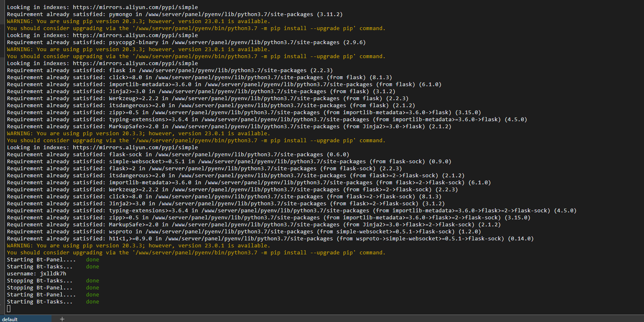Image resolution: width=644 pixels, height=322 pixels.
Task: Click the aliyun mirror URL on first line
Action: pyautogui.click(x=135, y=7)
